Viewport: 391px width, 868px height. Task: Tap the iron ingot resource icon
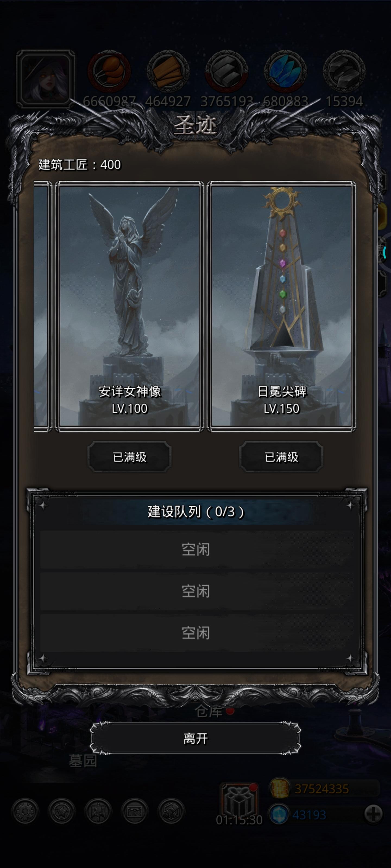(227, 71)
